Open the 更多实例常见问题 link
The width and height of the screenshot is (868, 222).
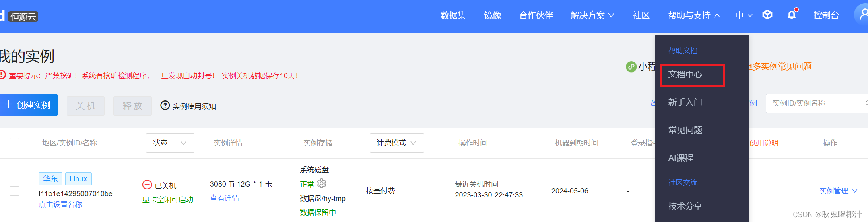point(780,66)
